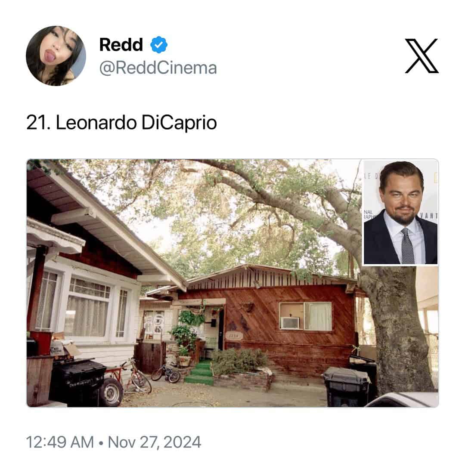The width and height of the screenshot is (465, 476).
Task: Click the striped tie in portrait
Action: (407, 245)
